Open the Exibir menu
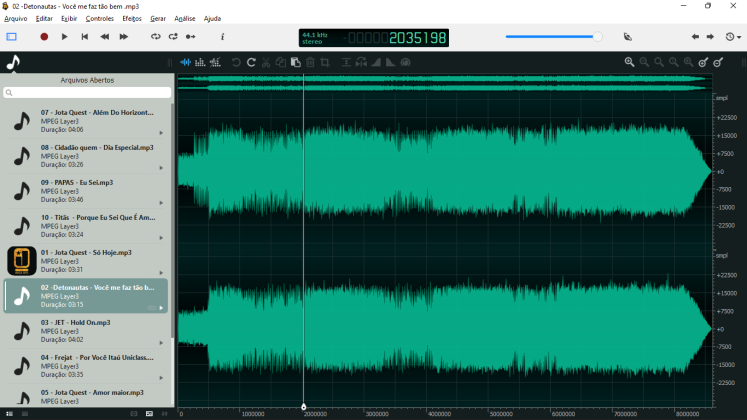This screenshot has width=747, height=420. [x=69, y=19]
